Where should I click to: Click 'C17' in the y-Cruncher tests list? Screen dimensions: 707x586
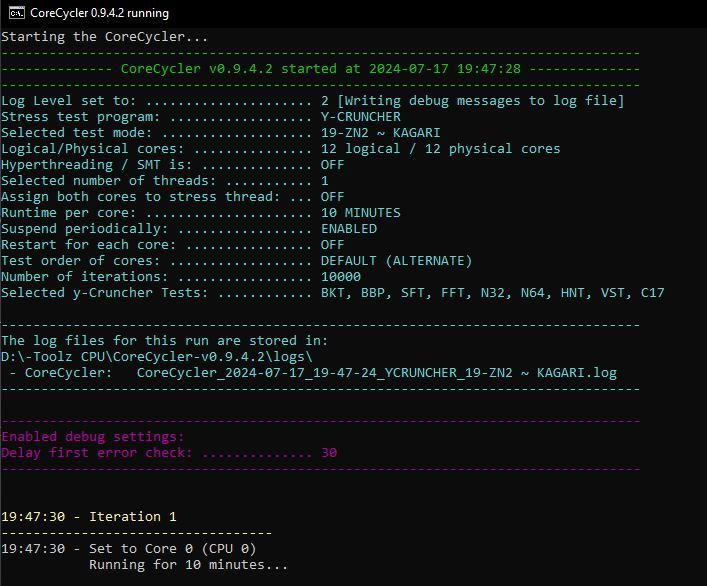pyautogui.click(x=652, y=293)
